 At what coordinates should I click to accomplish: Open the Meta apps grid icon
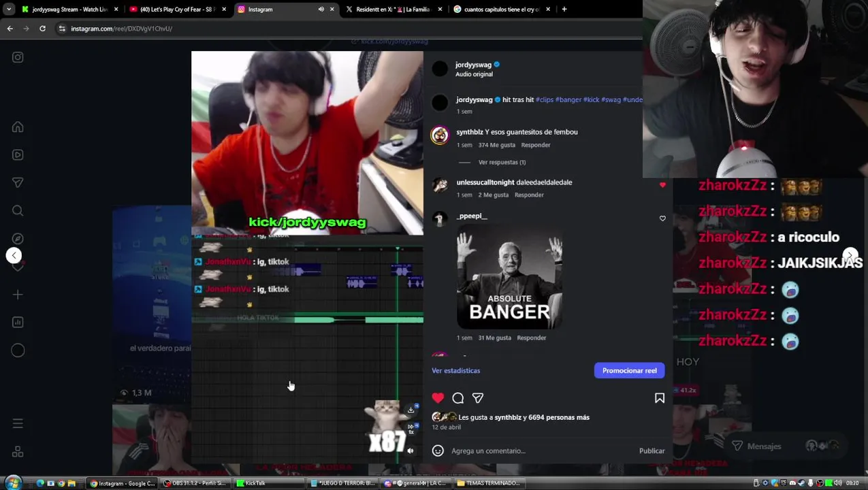18,452
